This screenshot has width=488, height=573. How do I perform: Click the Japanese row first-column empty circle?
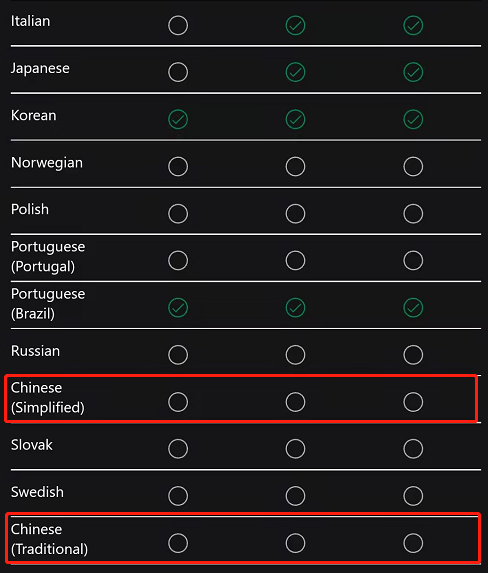178,72
